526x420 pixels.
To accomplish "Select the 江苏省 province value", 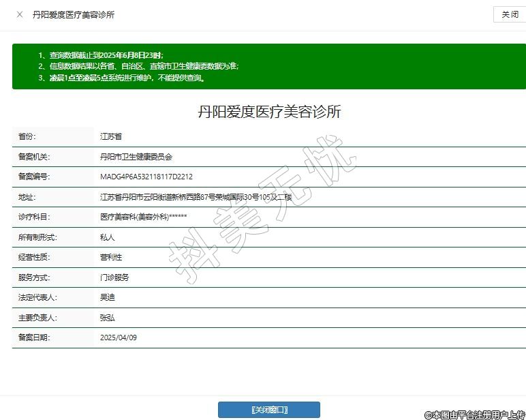I will click(x=111, y=136).
